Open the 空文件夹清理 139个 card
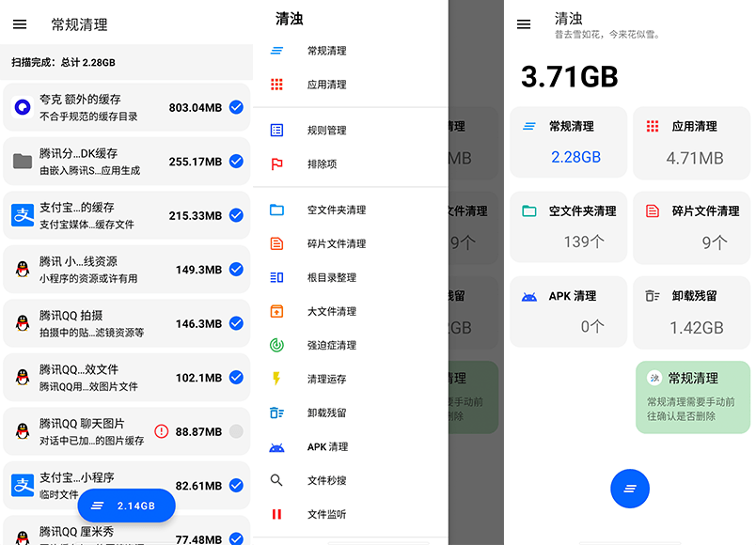756x545 pixels. (569, 227)
